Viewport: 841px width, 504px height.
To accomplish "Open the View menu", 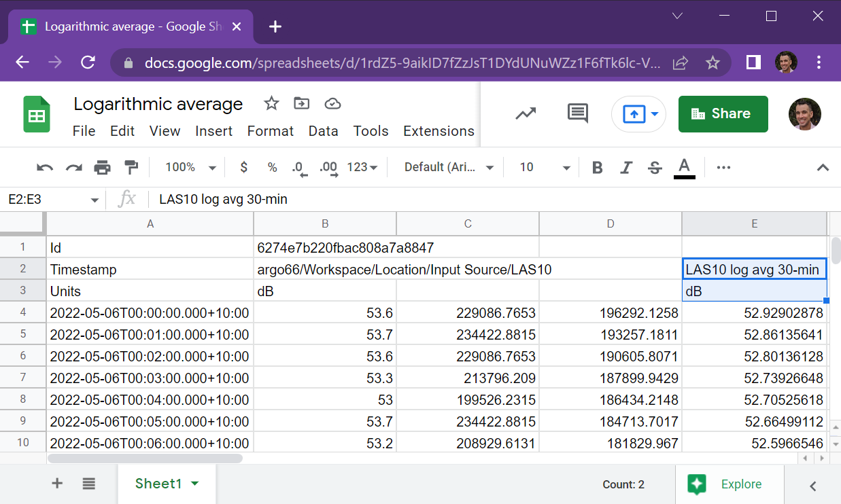I will click(x=165, y=131).
